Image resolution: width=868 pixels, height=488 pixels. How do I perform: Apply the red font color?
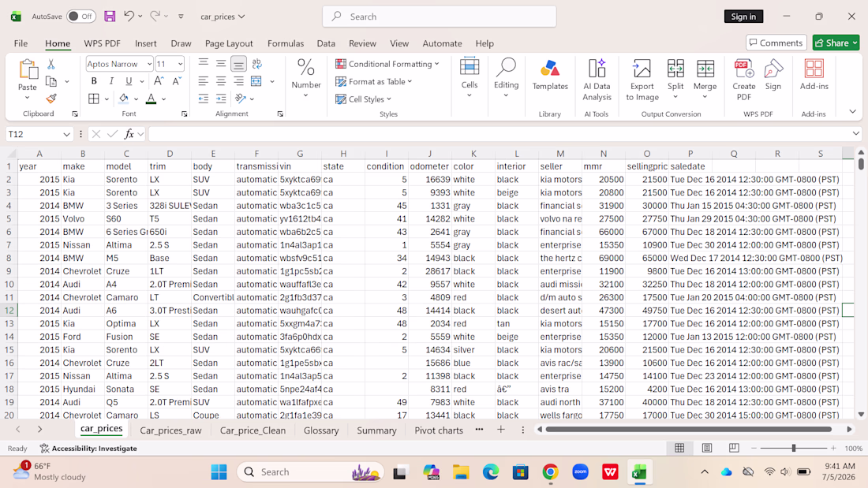[152, 99]
